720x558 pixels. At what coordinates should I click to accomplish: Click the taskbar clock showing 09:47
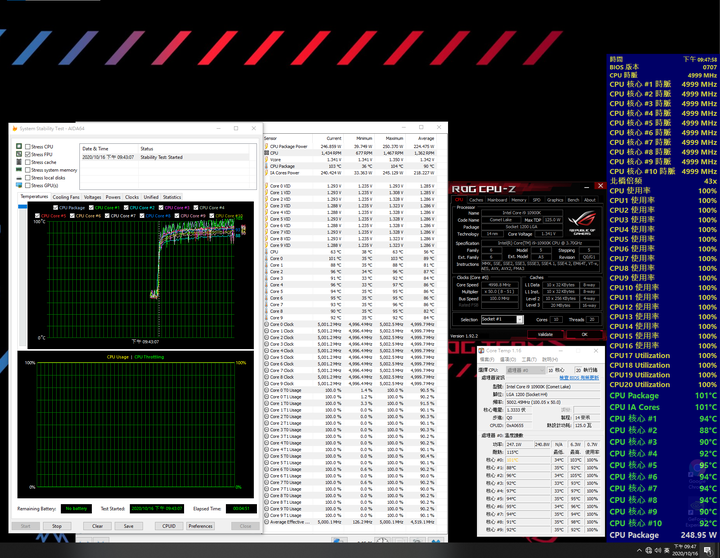point(685,550)
